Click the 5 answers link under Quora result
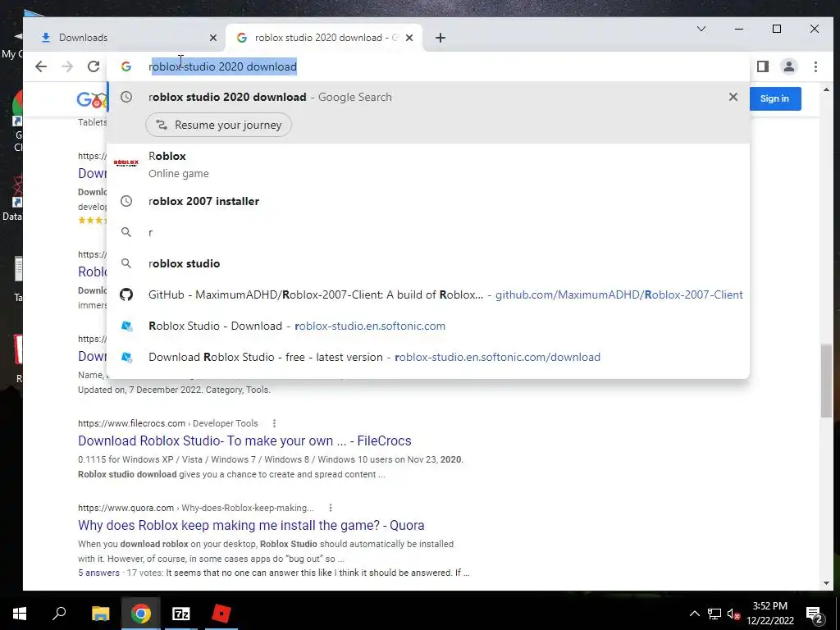The height and width of the screenshot is (630, 840). 99,573
